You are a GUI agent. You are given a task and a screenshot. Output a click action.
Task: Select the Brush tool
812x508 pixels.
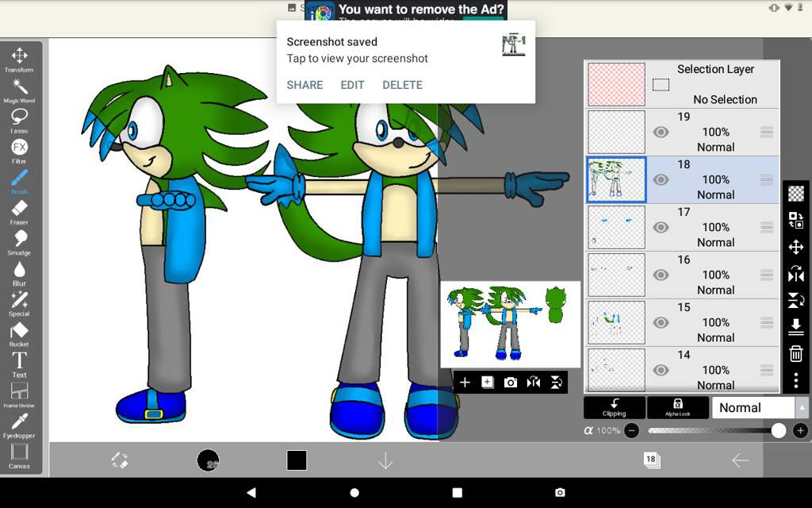coord(19,182)
